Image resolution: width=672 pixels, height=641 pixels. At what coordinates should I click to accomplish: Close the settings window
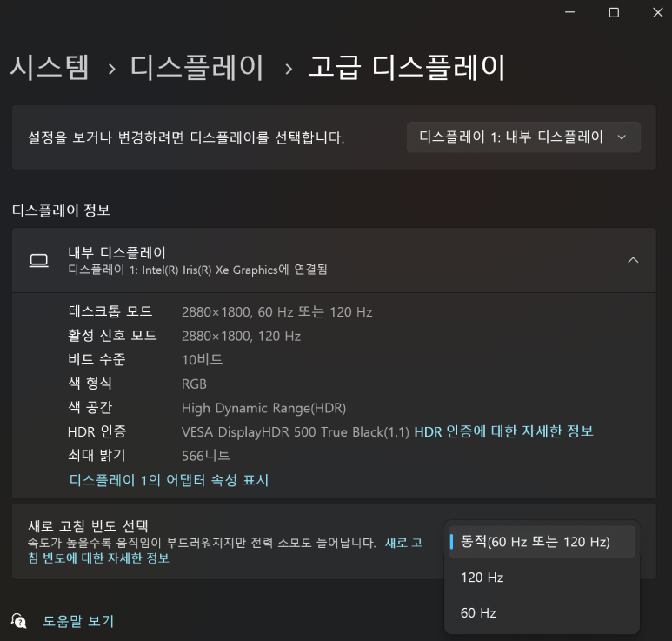coord(658,12)
